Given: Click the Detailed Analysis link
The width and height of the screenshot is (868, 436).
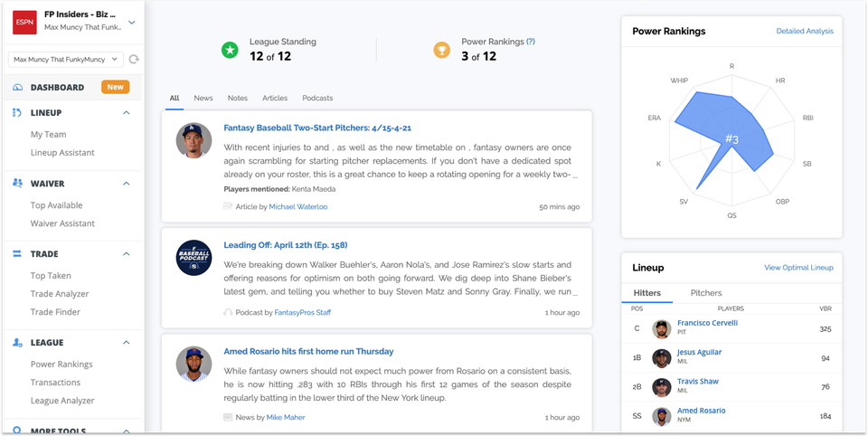Looking at the screenshot, I should tap(805, 31).
